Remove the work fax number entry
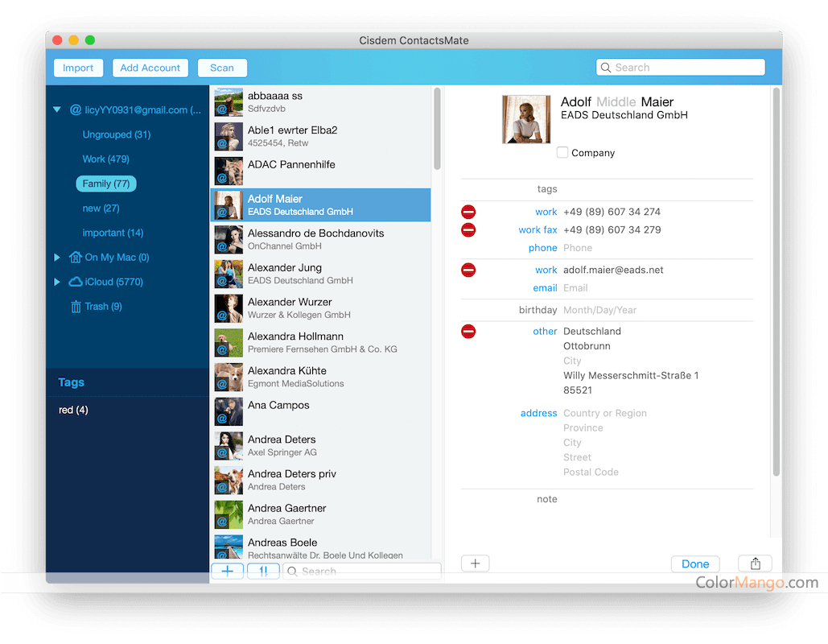 (468, 229)
